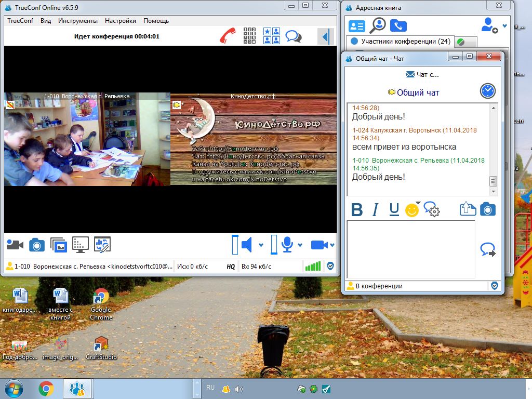Open the video layout manager icon
This screenshot has width=532, height=399.
[x=272, y=36]
